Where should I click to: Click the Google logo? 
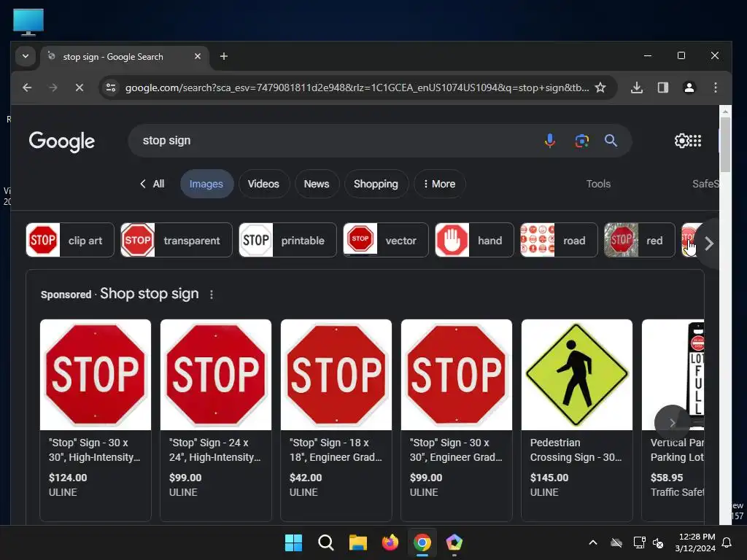point(61,141)
